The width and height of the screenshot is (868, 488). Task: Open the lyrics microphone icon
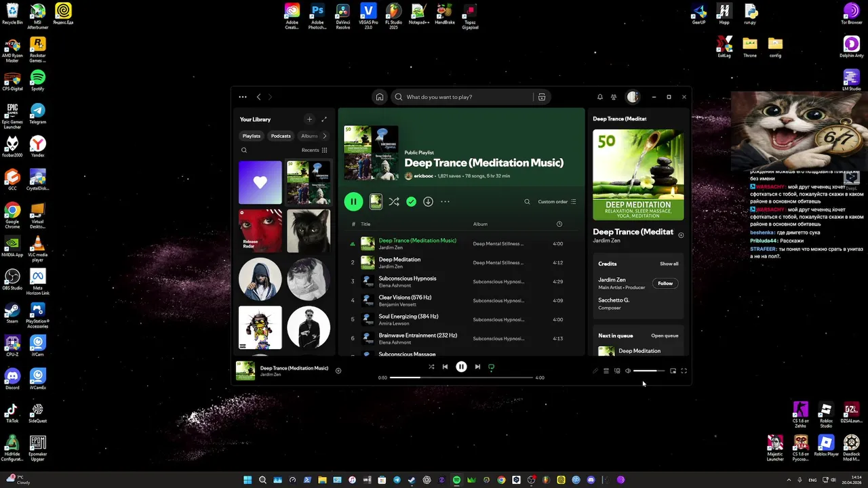pos(595,371)
